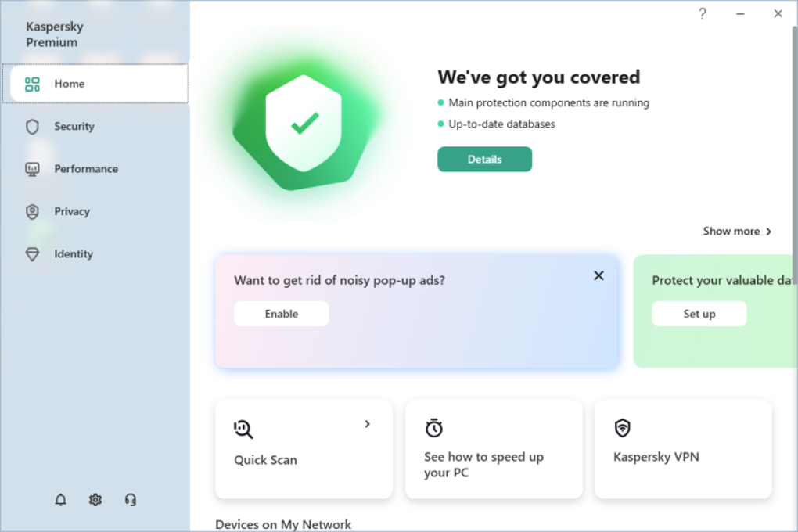Open the Quick Scan card
This screenshot has height=532, width=798.
tap(304, 449)
